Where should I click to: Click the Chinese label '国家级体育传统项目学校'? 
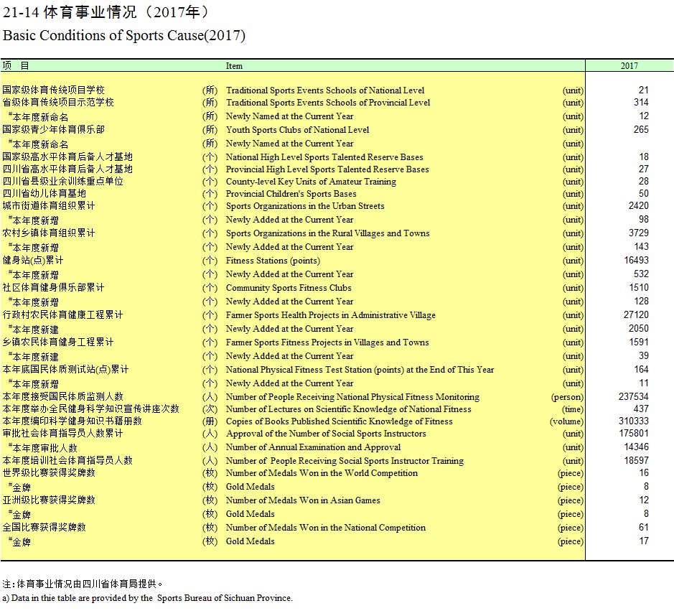coord(53,90)
